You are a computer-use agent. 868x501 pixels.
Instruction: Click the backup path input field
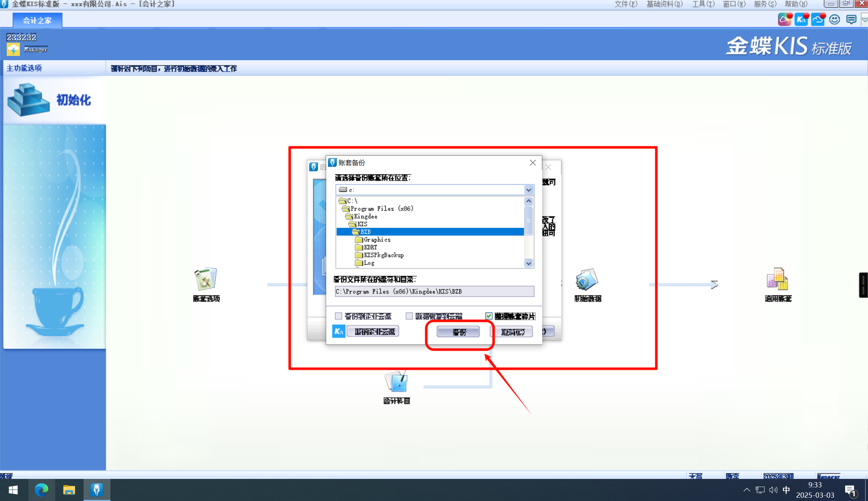434,291
